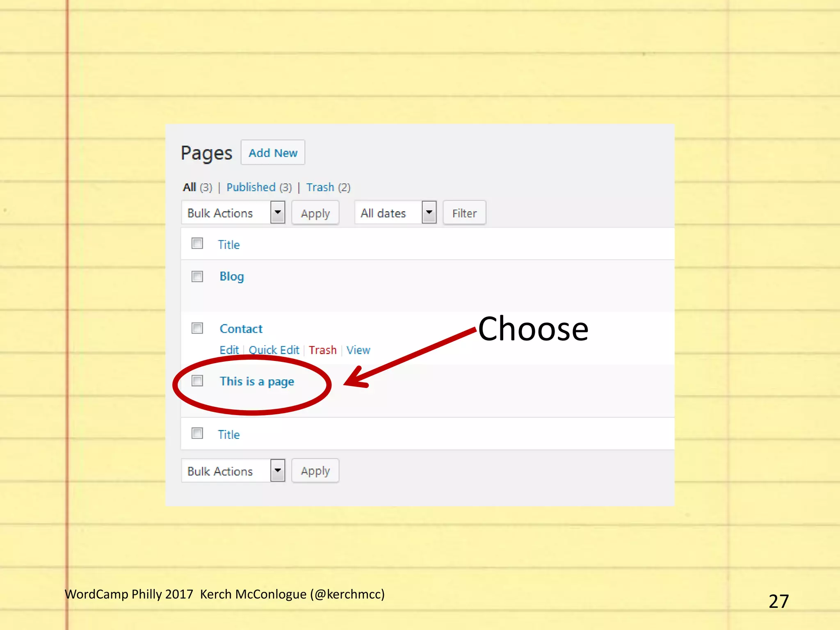View the Contact page

358,350
